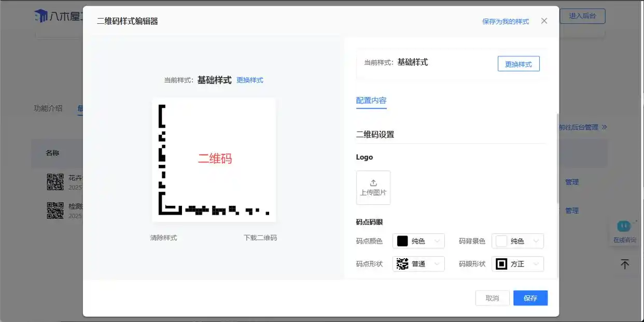The height and width of the screenshot is (322, 644).
Task: Click the 取消 button
Action: (493, 298)
